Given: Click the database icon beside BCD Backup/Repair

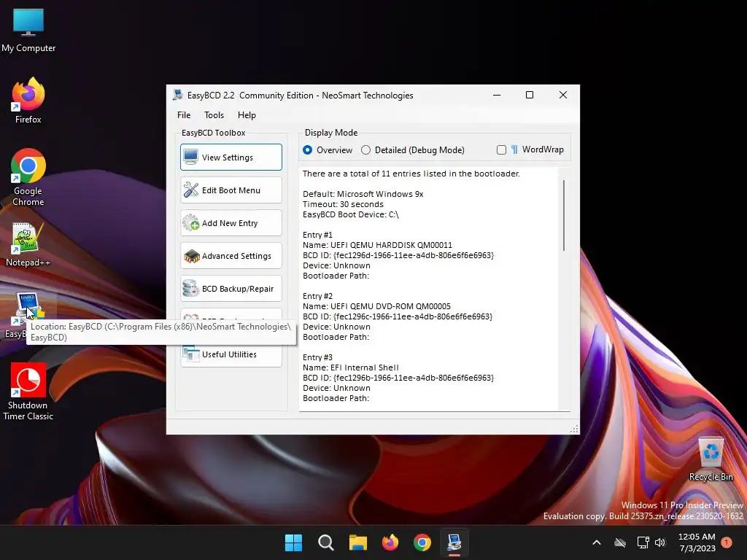Looking at the screenshot, I should click(191, 288).
